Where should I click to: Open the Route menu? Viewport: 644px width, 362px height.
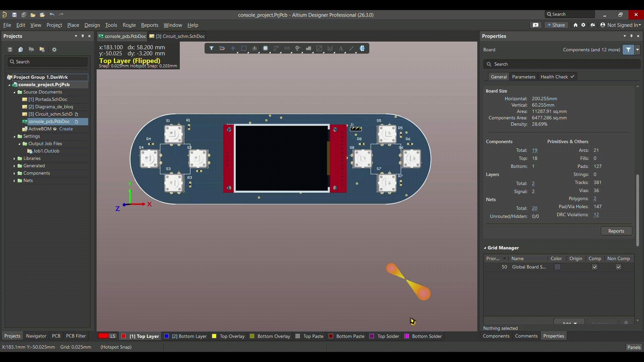click(x=129, y=25)
